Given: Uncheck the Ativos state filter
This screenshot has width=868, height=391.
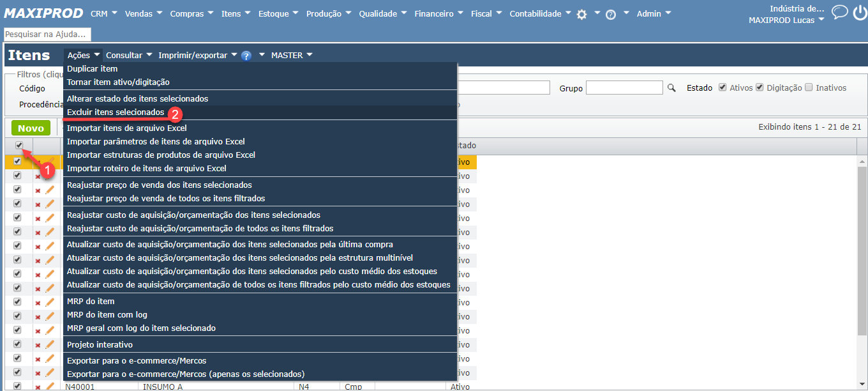Looking at the screenshot, I should [x=722, y=88].
